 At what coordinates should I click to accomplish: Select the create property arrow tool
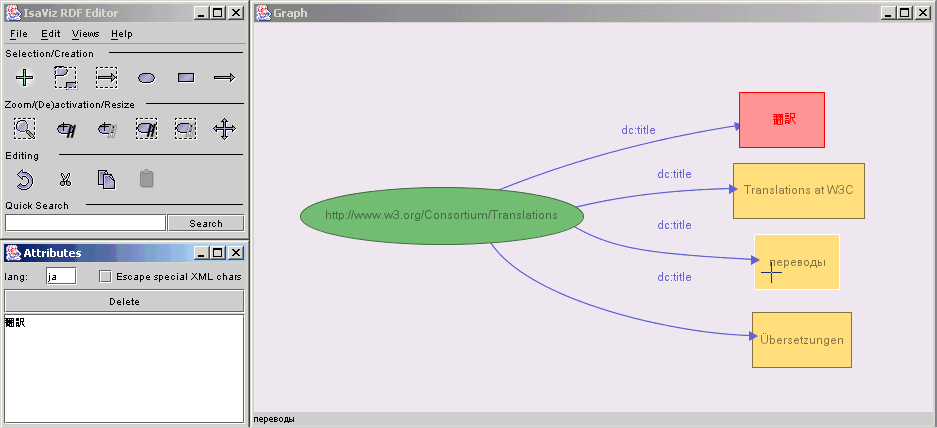[x=224, y=77]
